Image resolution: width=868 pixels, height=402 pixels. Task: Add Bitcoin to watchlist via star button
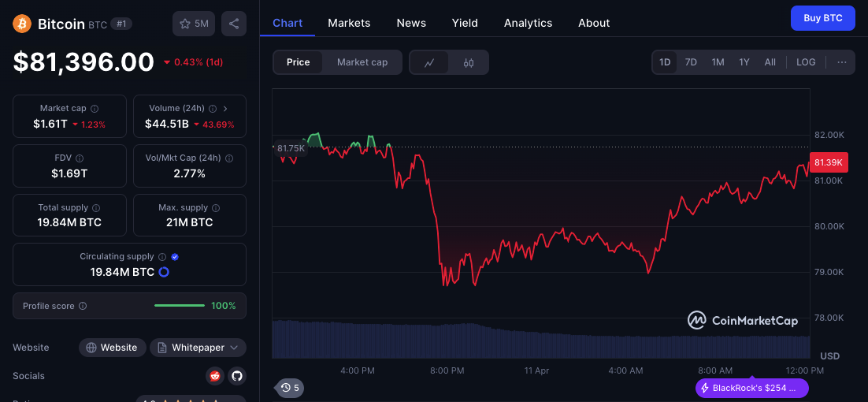pyautogui.click(x=194, y=24)
